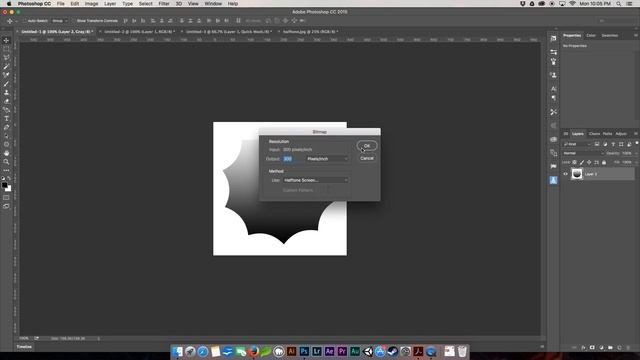Toggle visibility of Layer 2
Image resolution: width=640 pixels, height=360 pixels.
click(566, 174)
